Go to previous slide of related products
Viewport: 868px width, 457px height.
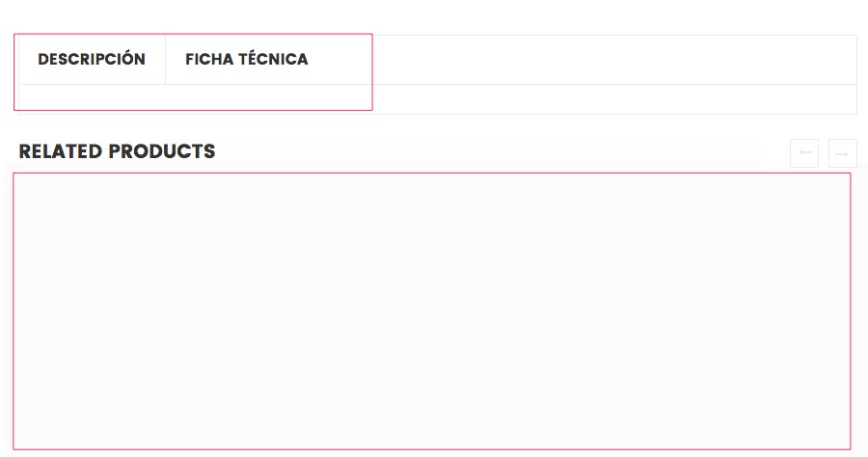point(804,153)
